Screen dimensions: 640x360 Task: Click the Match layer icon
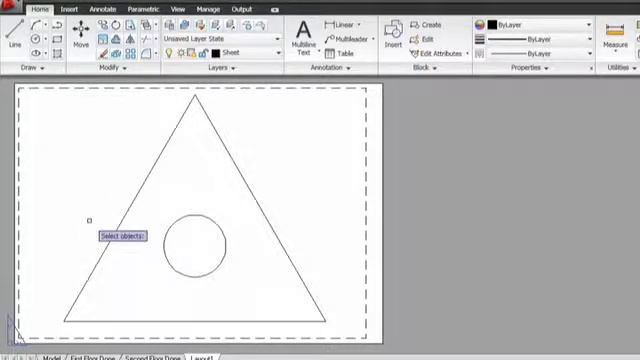(200, 25)
